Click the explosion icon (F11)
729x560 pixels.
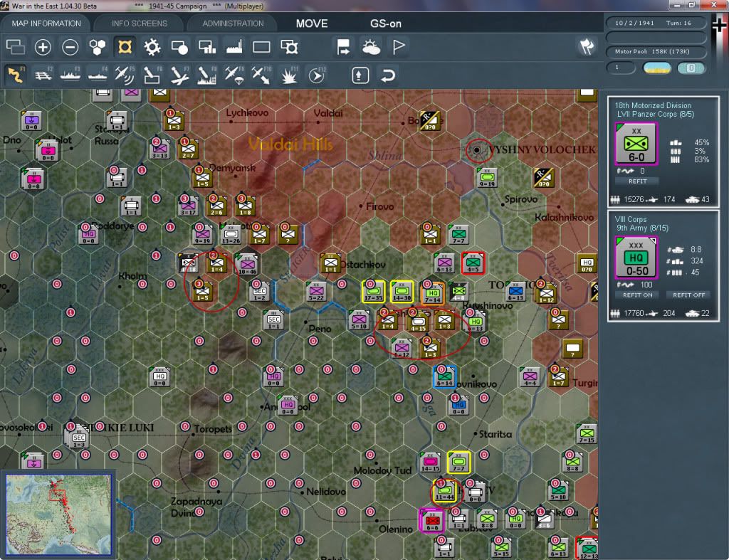point(289,75)
